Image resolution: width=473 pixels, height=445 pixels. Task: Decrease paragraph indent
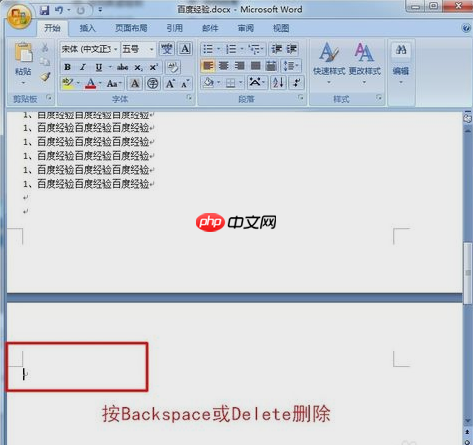pos(277,49)
